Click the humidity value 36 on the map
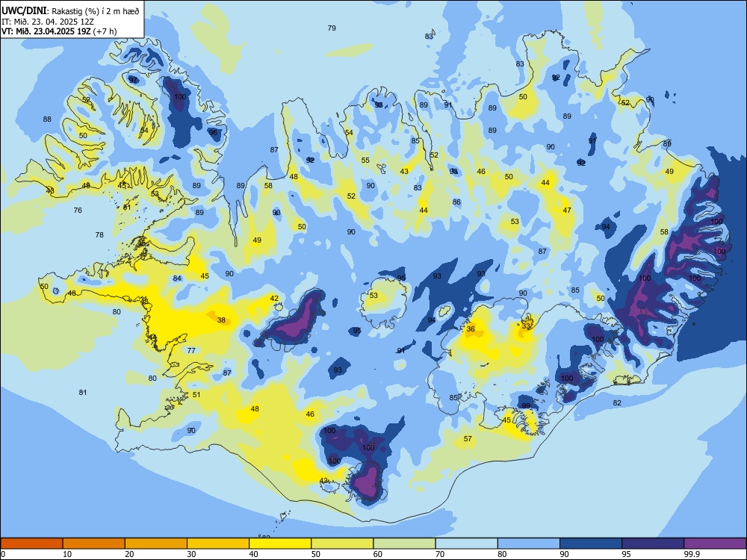Image resolution: width=747 pixels, height=560 pixels. click(x=471, y=329)
